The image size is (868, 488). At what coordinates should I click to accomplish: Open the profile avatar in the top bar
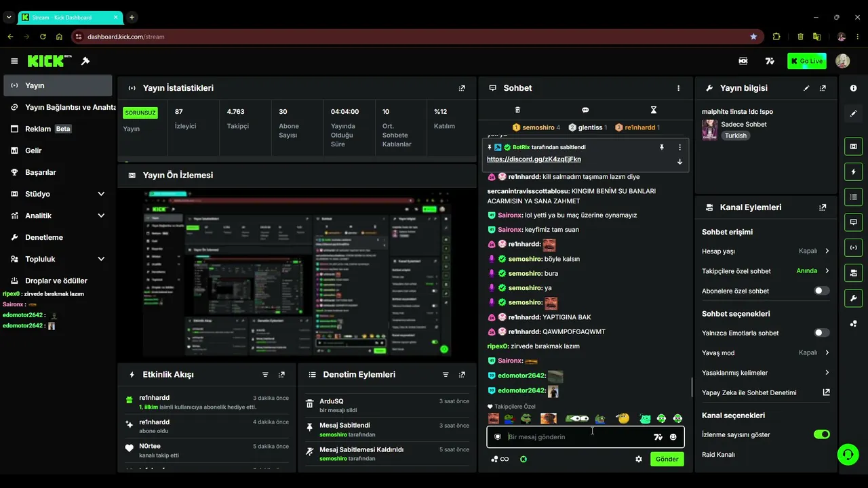click(842, 61)
